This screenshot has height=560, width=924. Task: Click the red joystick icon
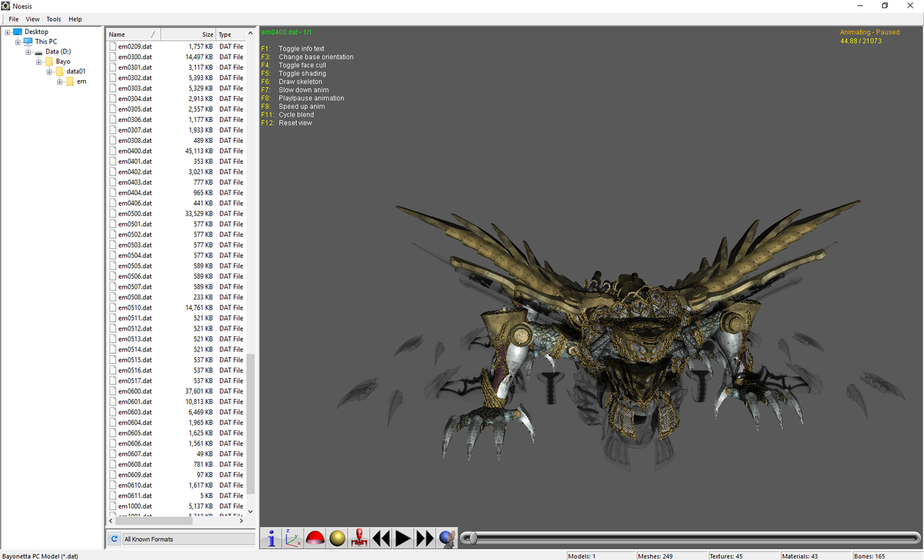pos(359,538)
